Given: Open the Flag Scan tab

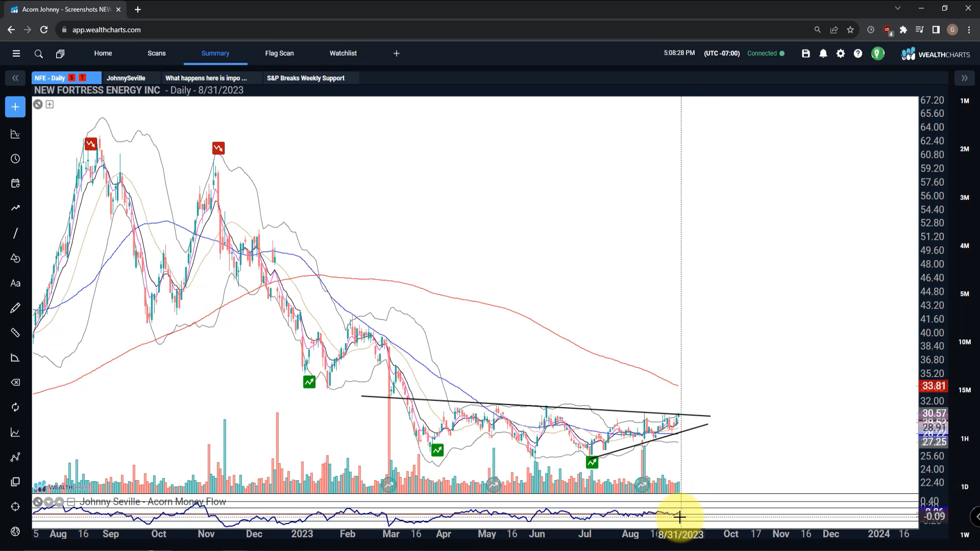Looking at the screenshot, I should 280,53.
